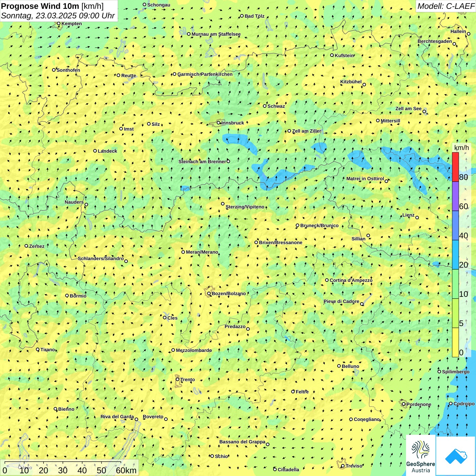Viewport: 476px width, 476px height.
Task: Click the yellow 0 km/h legend color
Action: (455, 342)
